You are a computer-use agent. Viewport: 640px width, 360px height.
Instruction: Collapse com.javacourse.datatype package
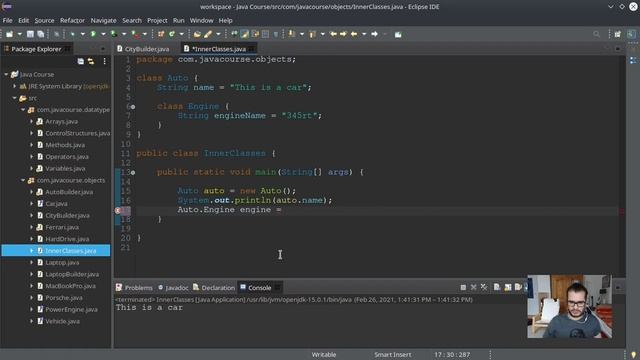(23, 110)
